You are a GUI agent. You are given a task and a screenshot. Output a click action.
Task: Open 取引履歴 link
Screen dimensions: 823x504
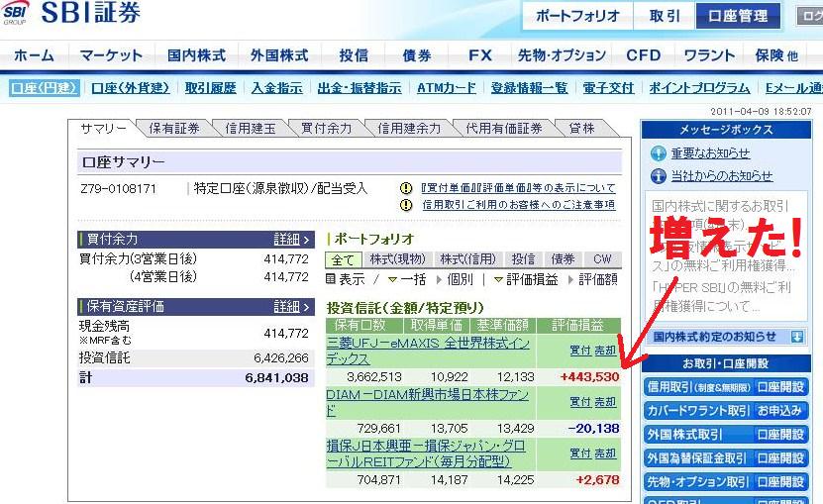pyautogui.click(x=211, y=88)
